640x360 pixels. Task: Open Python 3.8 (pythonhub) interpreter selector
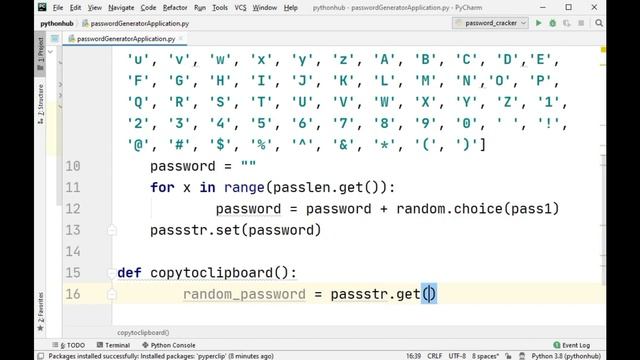pos(566,356)
